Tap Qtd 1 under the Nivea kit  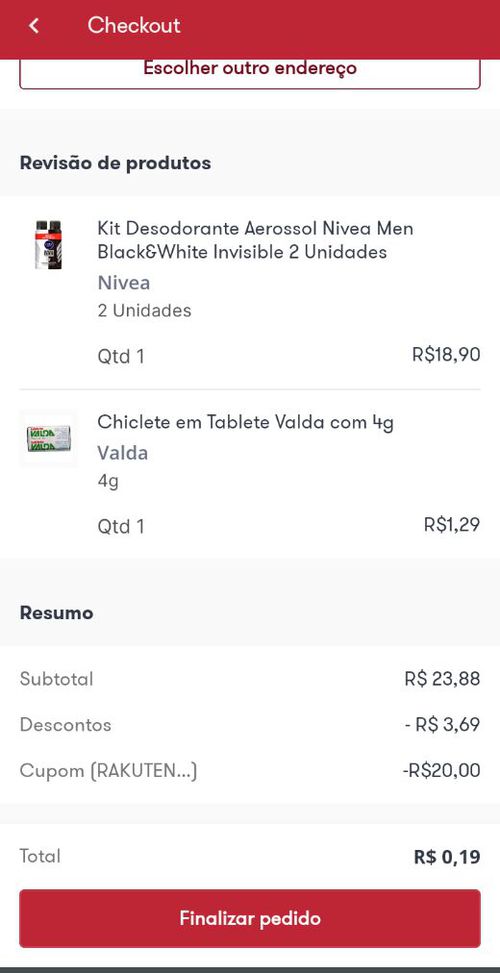121,357
